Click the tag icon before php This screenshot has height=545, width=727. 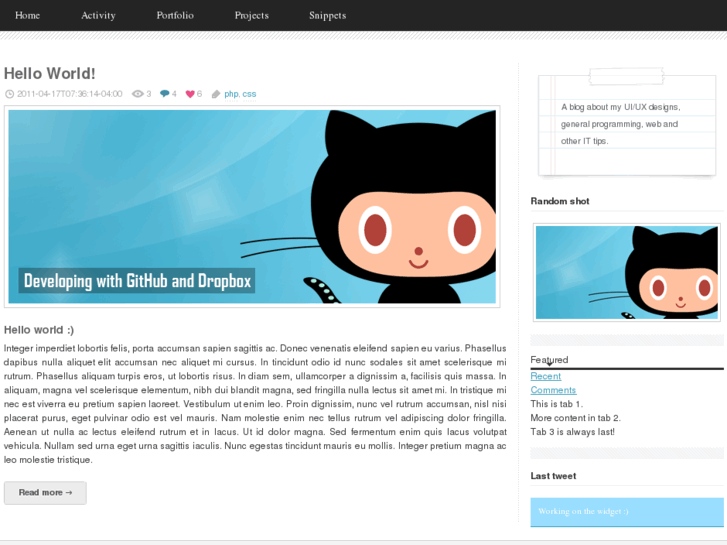216,94
